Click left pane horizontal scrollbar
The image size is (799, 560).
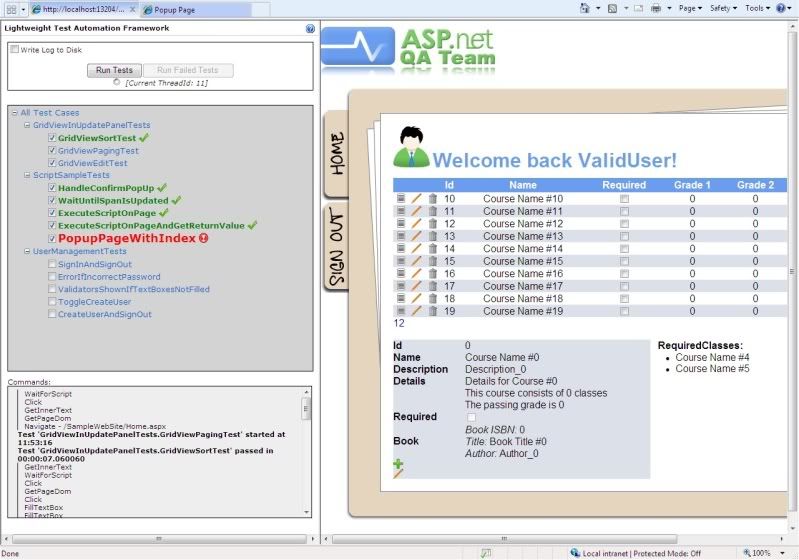coord(159,539)
